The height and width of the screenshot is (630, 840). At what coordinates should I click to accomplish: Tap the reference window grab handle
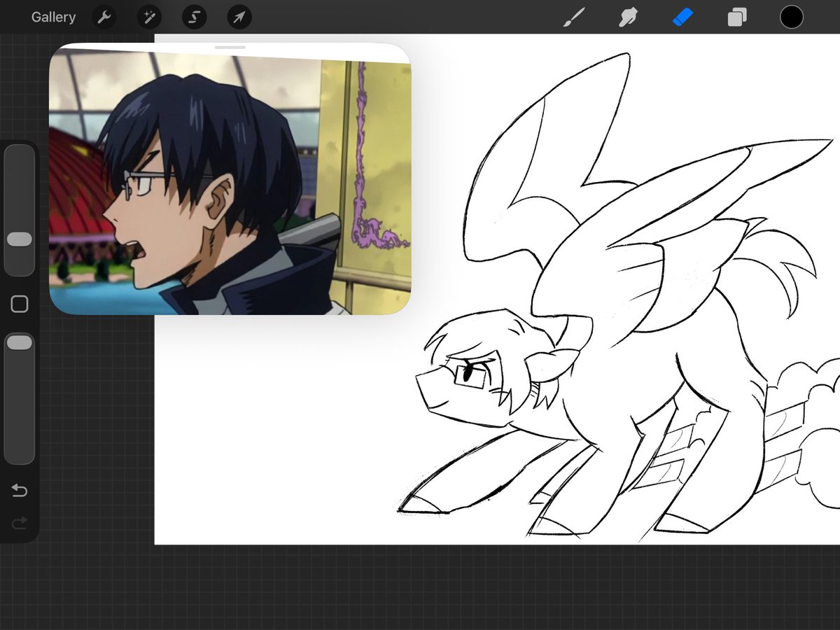(230, 48)
